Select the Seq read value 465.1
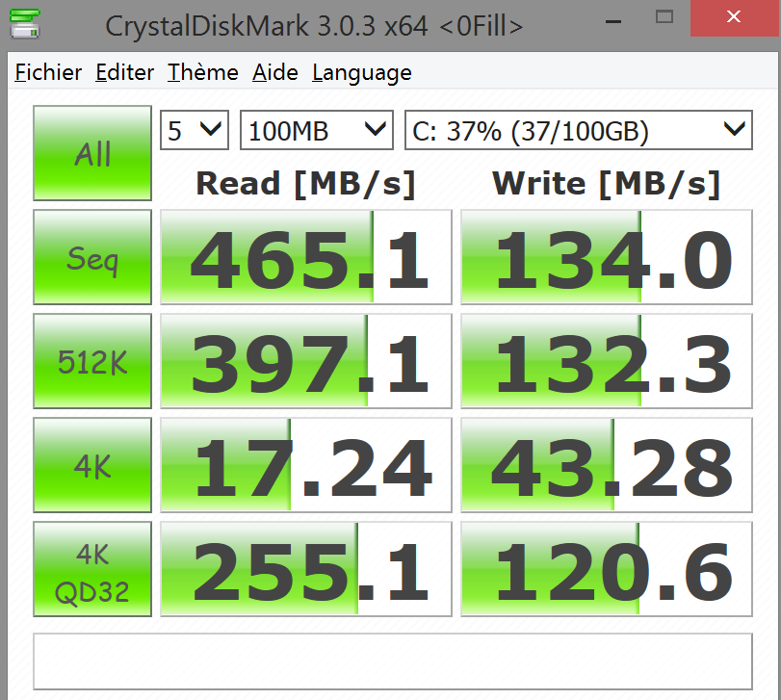The image size is (781, 700). tap(306, 257)
